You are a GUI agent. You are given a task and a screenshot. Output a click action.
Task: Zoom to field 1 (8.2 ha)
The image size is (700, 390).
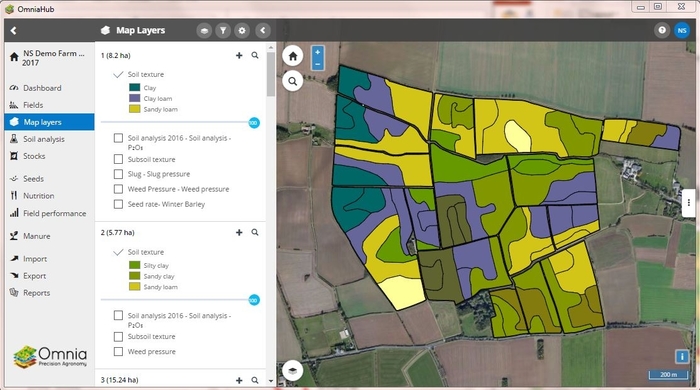[254, 55]
